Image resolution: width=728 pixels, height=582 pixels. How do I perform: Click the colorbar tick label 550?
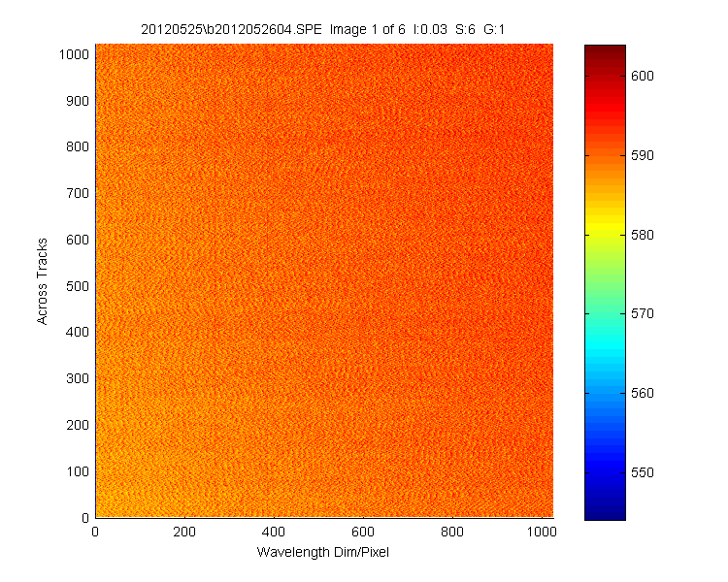(x=643, y=472)
